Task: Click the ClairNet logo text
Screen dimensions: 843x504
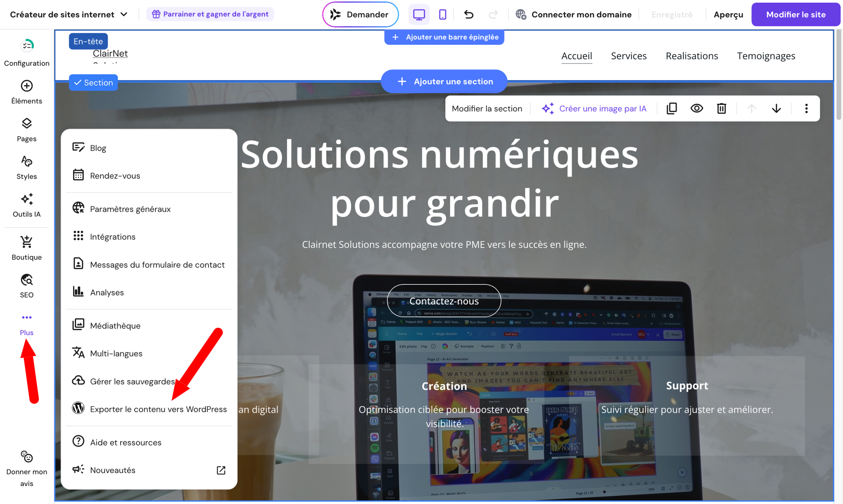Action: tap(110, 54)
